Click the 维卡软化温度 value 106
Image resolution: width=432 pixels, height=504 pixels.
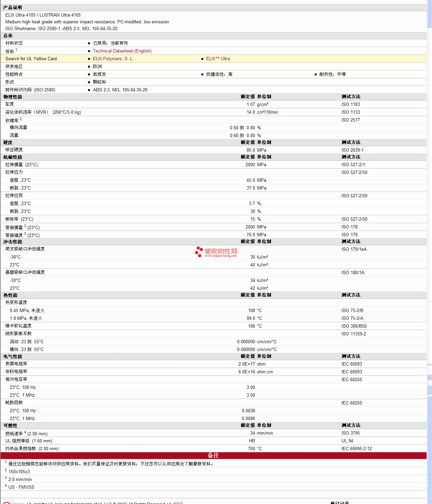tap(252, 326)
